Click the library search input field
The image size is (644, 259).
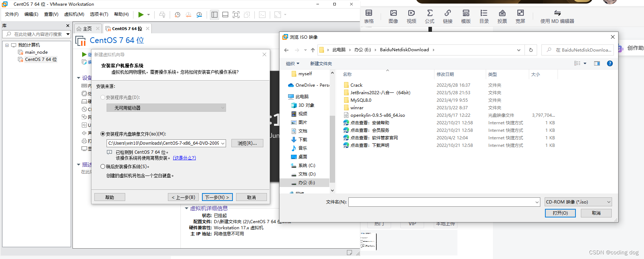(x=38, y=34)
